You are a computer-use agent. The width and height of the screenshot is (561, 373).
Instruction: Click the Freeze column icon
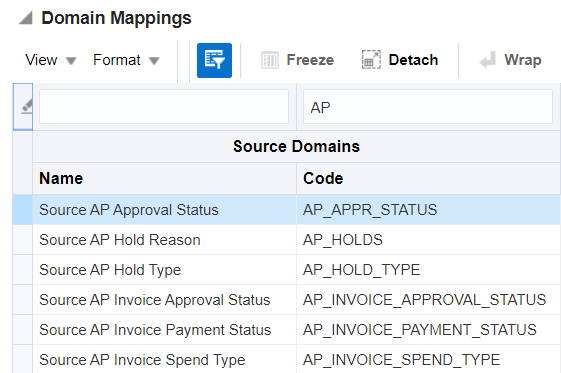(x=270, y=60)
